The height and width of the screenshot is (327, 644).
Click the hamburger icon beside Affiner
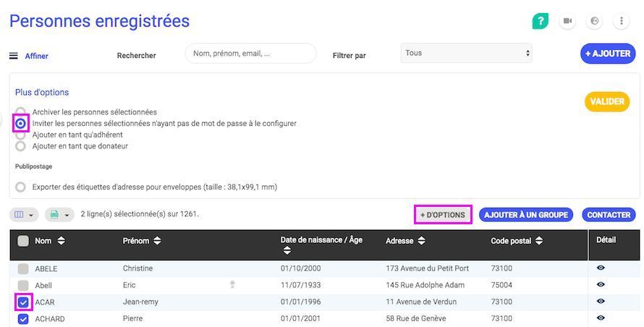[x=13, y=56]
